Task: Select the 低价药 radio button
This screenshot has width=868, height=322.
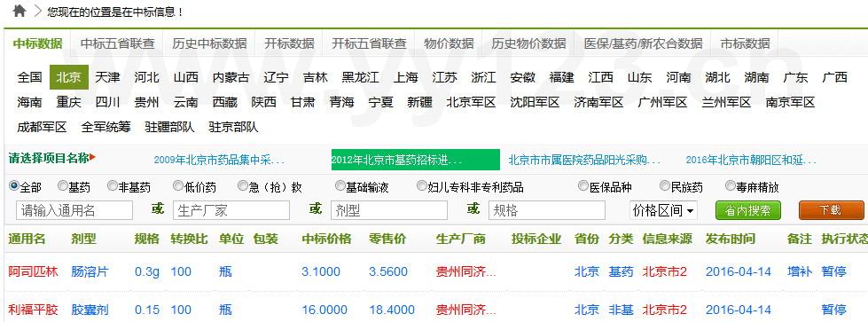Action: click(x=177, y=186)
